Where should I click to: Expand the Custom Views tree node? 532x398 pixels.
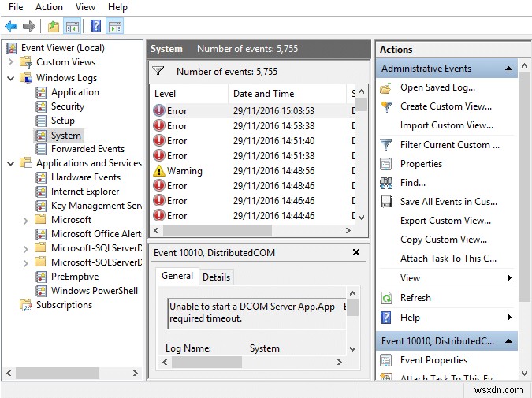(x=11, y=62)
